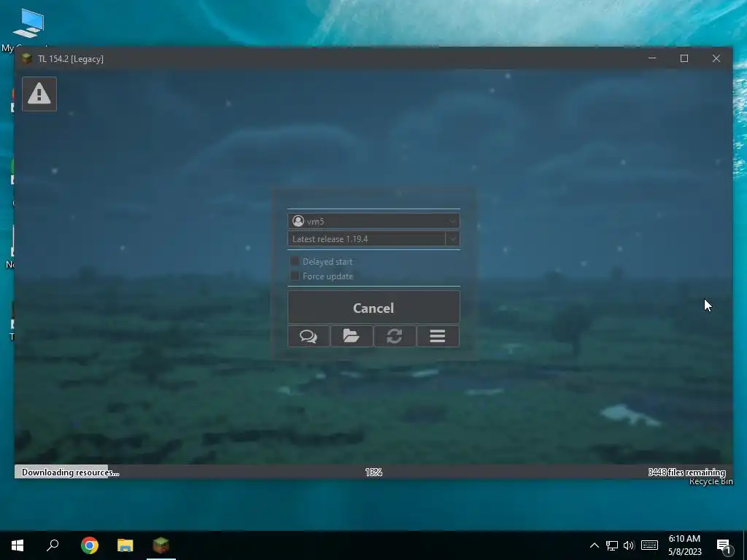The height and width of the screenshot is (560, 747).
Task: Open the volume control tray icon
Action: coord(629,545)
